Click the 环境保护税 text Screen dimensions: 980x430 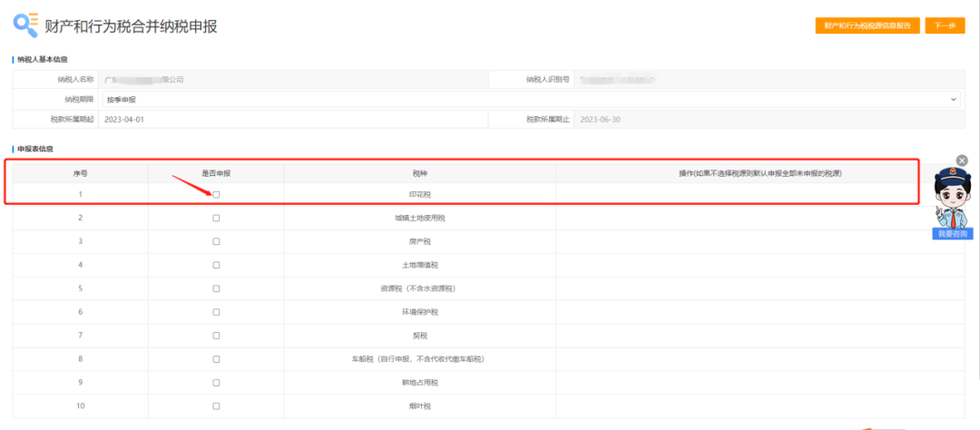[x=419, y=312]
